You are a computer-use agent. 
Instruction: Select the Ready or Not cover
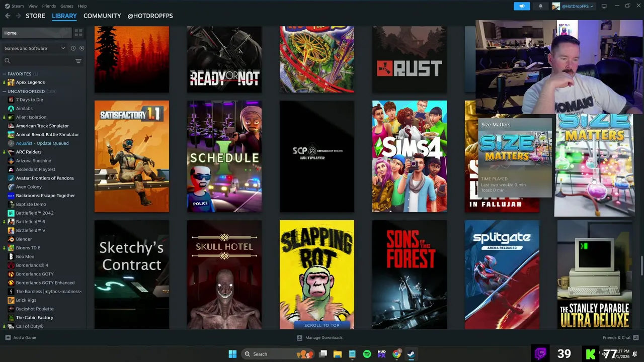(224, 59)
